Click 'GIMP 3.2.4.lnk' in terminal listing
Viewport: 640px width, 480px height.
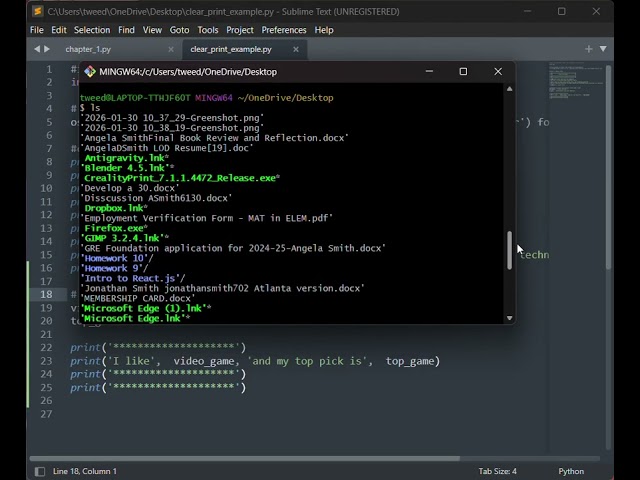(x=122, y=238)
